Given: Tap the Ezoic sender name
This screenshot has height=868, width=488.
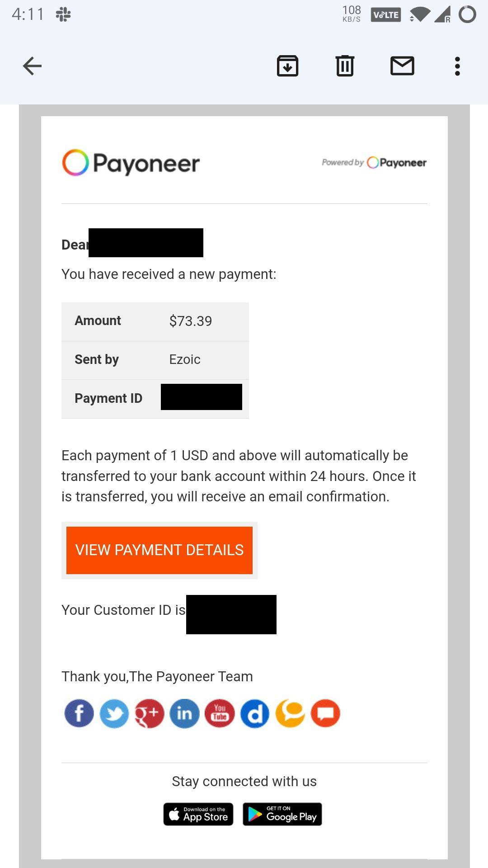Looking at the screenshot, I should click(x=185, y=359).
